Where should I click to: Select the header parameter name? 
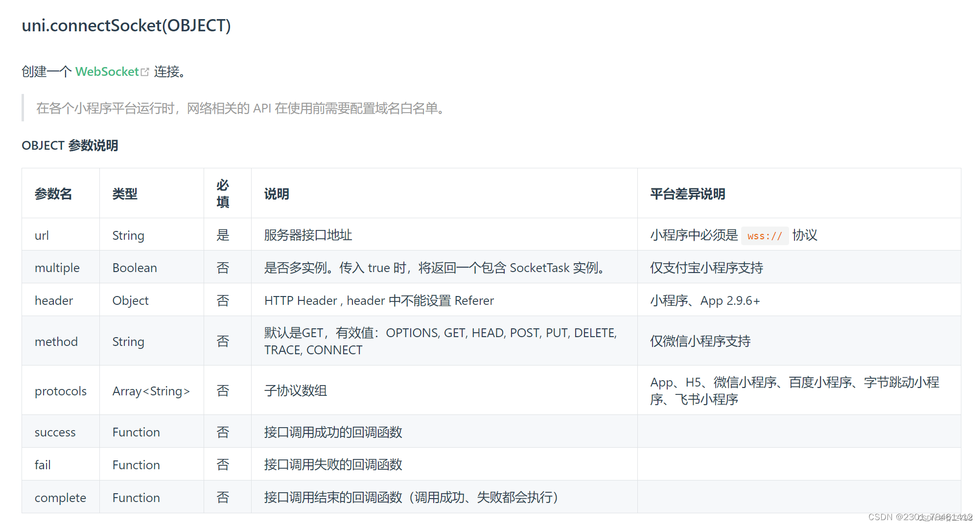click(54, 300)
